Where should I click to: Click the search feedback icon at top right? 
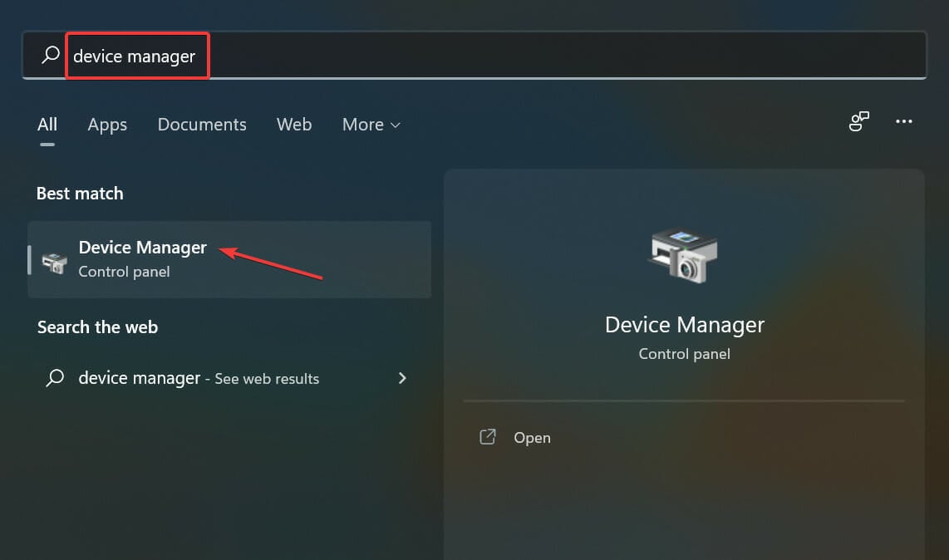coord(858,121)
